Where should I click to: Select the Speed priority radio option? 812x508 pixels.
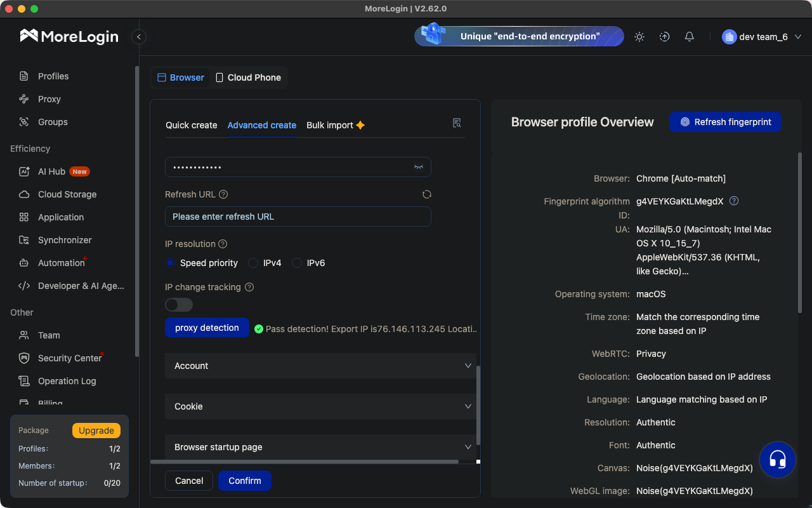[170, 263]
